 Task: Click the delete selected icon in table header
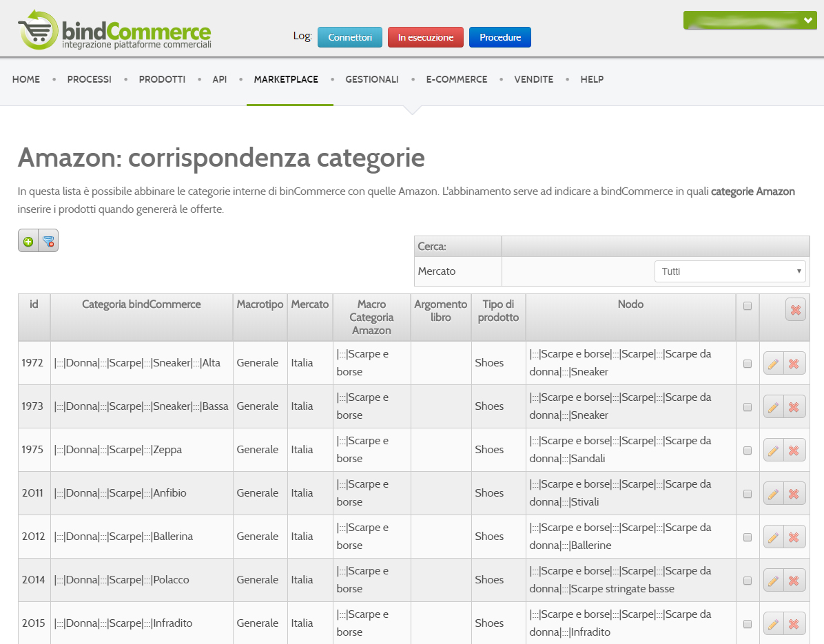click(796, 309)
